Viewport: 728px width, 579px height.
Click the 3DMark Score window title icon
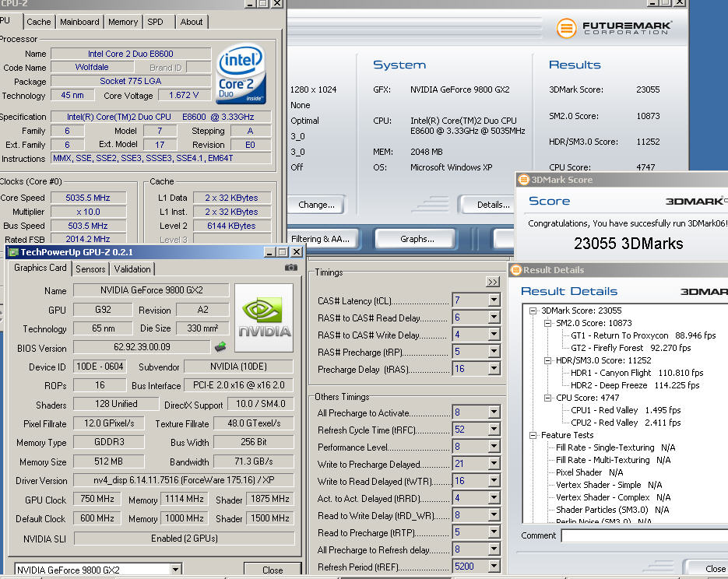tap(524, 180)
